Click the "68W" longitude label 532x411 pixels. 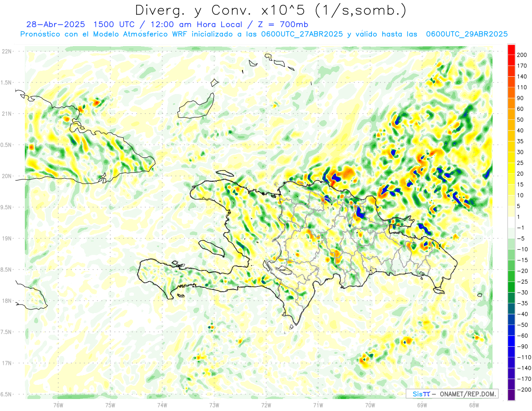coord(474,405)
